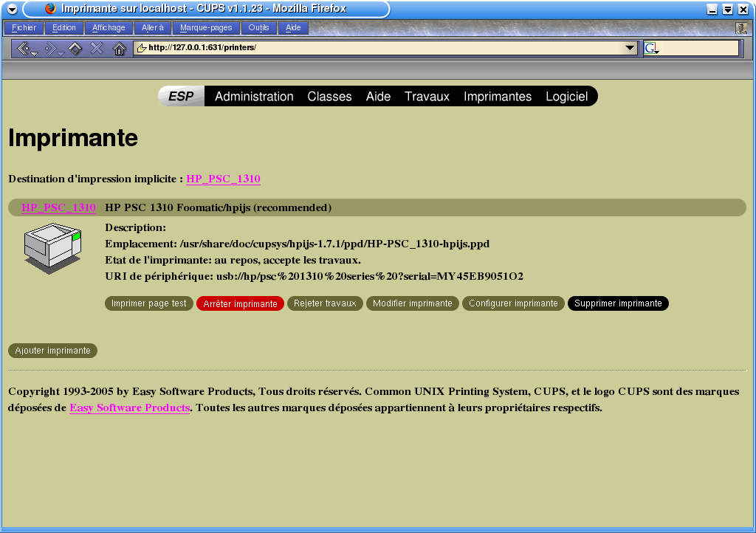Click the Forward navigation arrow icon
This screenshot has width=756, height=533.
coord(50,48)
